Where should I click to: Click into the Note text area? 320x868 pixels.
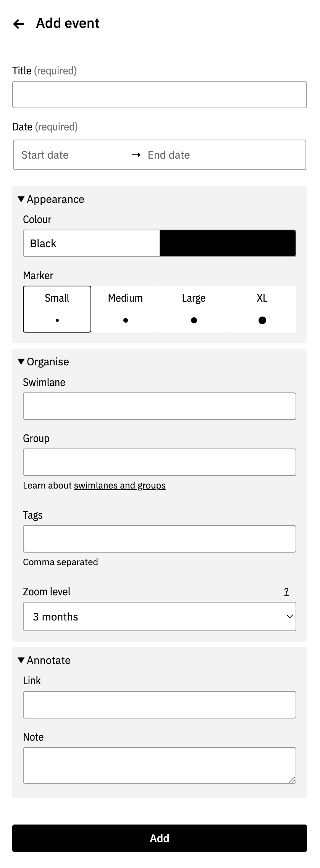pos(160,765)
